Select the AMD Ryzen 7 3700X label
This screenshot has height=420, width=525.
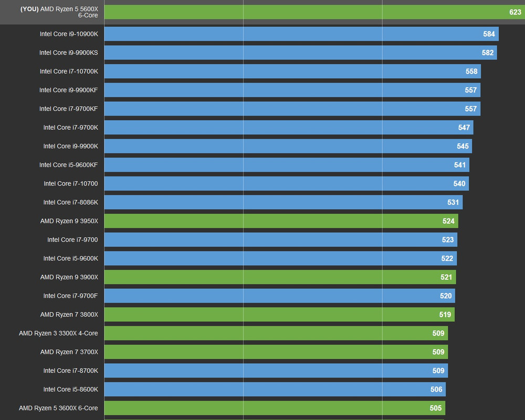[69, 352]
